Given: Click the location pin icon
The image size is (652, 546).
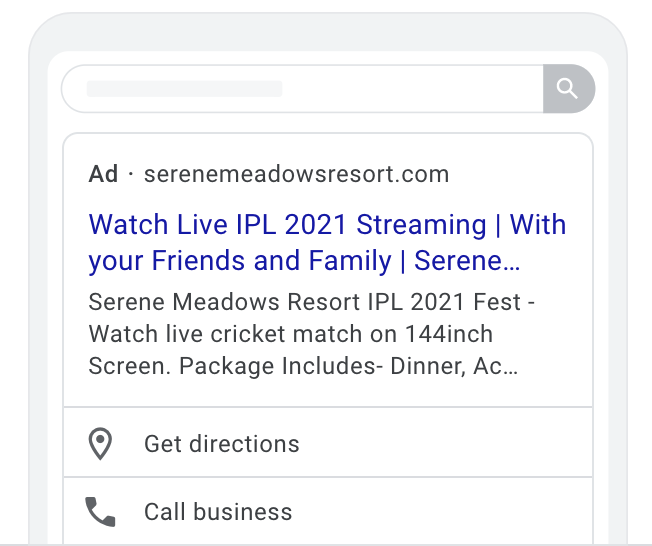Looking at the screenshot, I should pos(100,444).
